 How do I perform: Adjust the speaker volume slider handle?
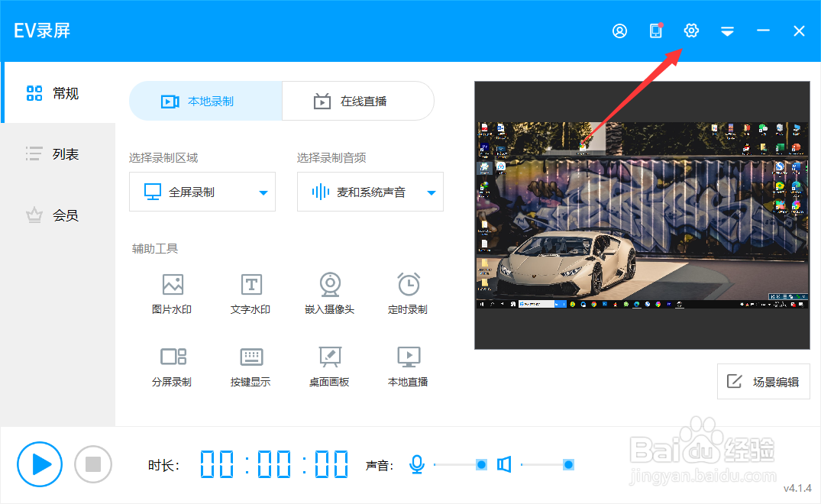tap(569, 465)
